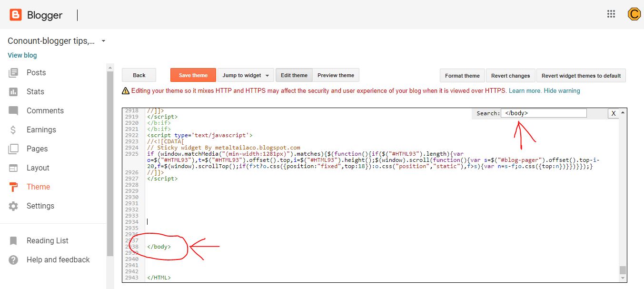Click the Theme paint roller icon
This screenshot has width=644, height=289.
[x=13, y=187]
